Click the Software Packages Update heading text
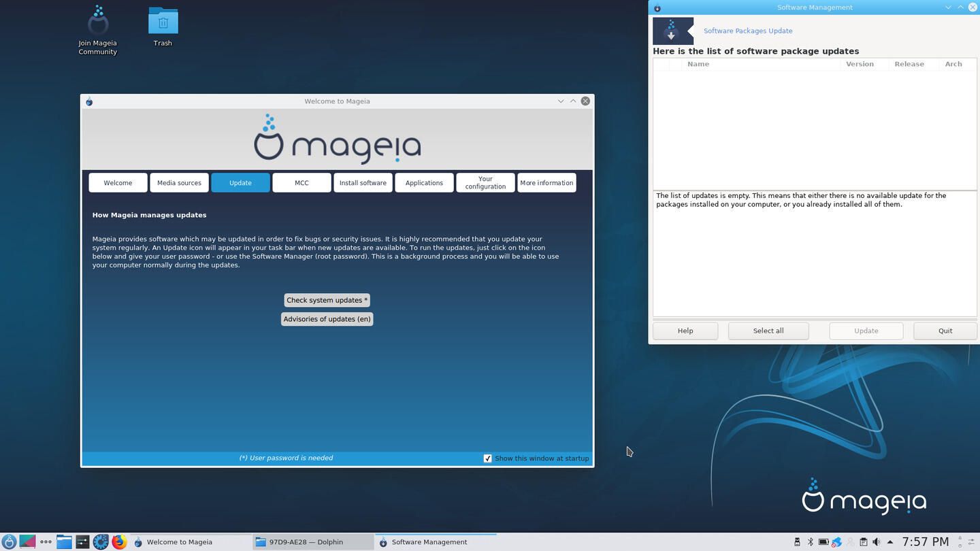 (748, 31)
